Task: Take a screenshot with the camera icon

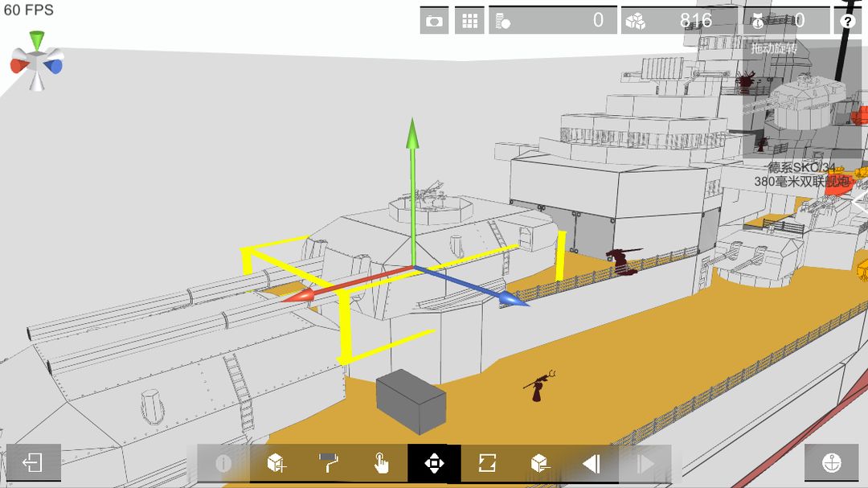Action: [x=434, y=21]
